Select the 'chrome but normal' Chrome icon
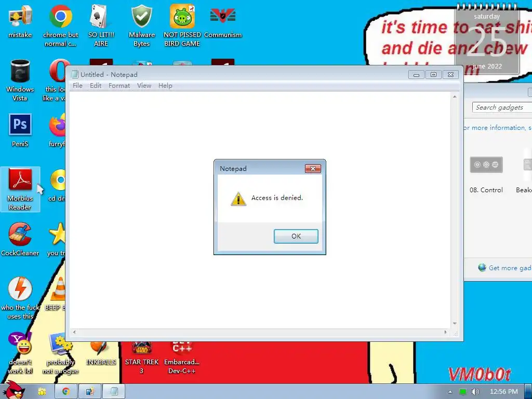The image size is (532, 399). (x=60, y=25)
